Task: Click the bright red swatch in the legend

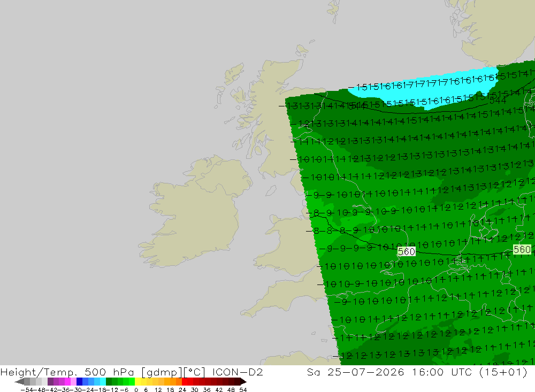Action: (x=185, y=382)
